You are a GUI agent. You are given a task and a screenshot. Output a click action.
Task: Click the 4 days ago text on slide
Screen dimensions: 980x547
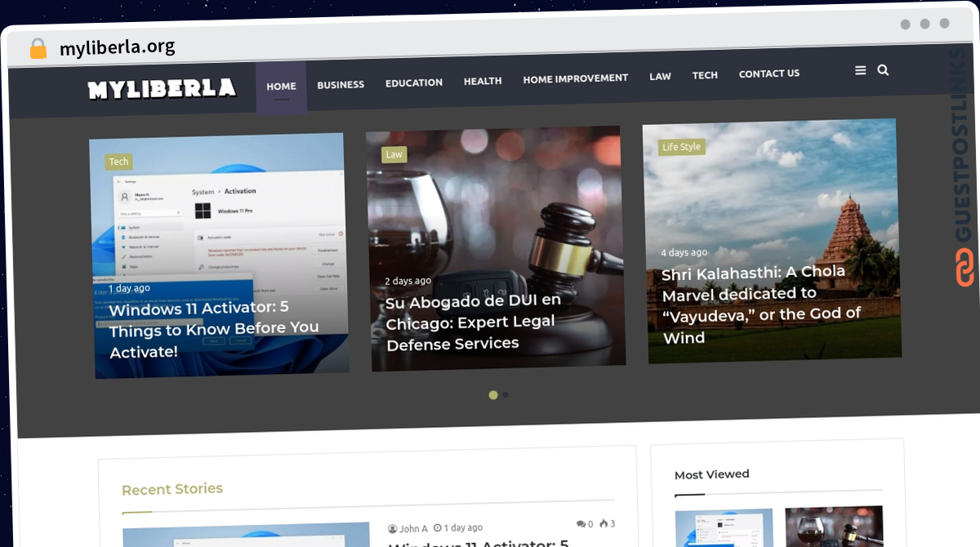[x=684, y=252]
